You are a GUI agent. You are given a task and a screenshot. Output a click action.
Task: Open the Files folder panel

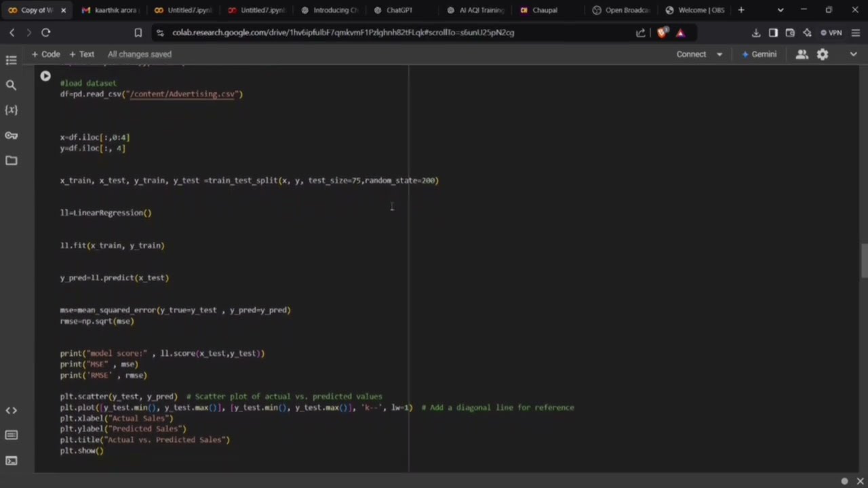point(11,161)
